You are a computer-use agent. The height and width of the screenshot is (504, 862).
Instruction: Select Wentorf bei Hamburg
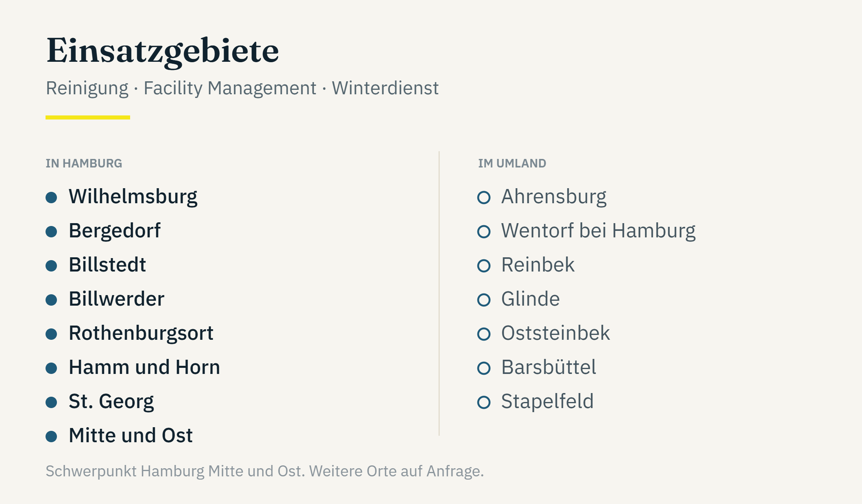click(x=598, y=230)
